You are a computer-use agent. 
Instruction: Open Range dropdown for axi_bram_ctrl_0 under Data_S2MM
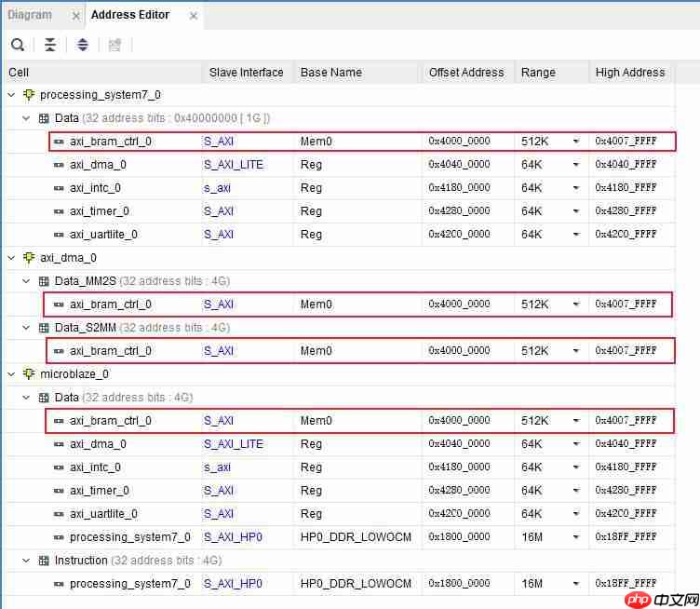coord(576,351)
